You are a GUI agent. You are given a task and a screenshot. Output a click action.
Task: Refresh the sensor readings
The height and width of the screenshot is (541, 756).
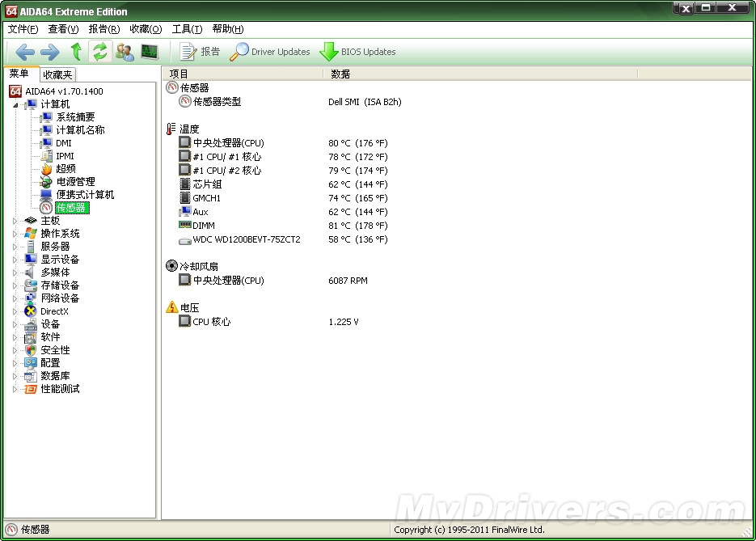click(100, 52)
